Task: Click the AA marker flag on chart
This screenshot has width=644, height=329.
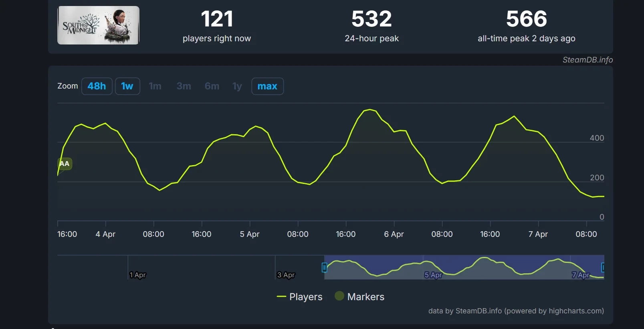Action: tap(65, 163)
